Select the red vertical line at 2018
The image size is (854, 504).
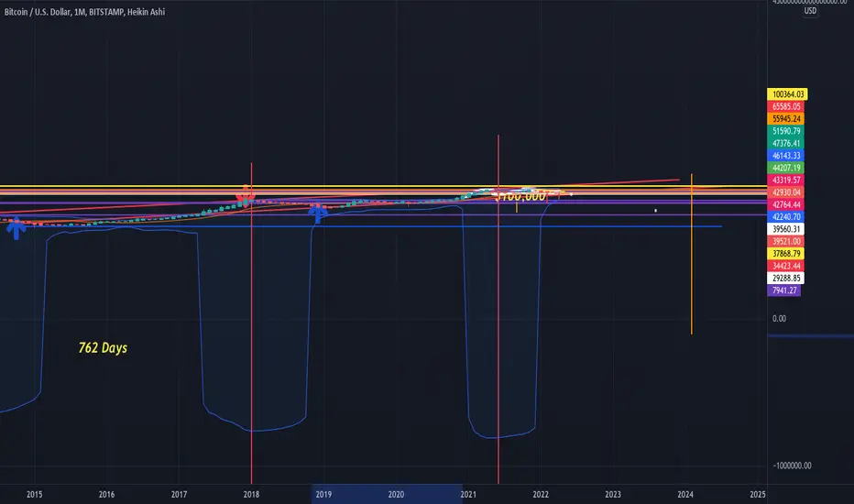tap(251, 323)
